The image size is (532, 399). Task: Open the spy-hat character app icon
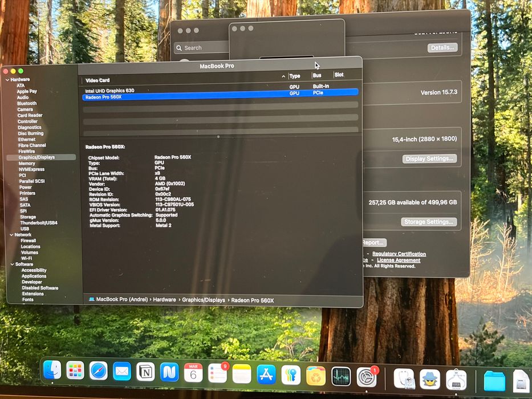430,379
